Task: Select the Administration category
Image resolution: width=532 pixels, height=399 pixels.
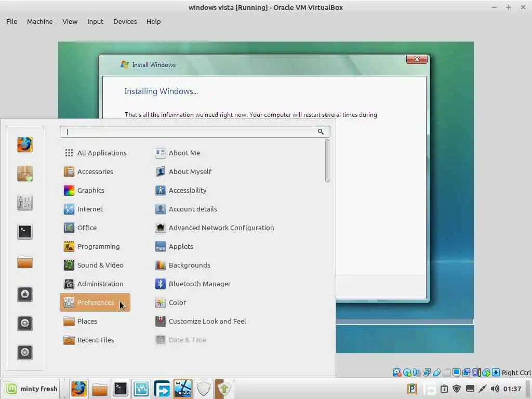Action: point(95,284)
